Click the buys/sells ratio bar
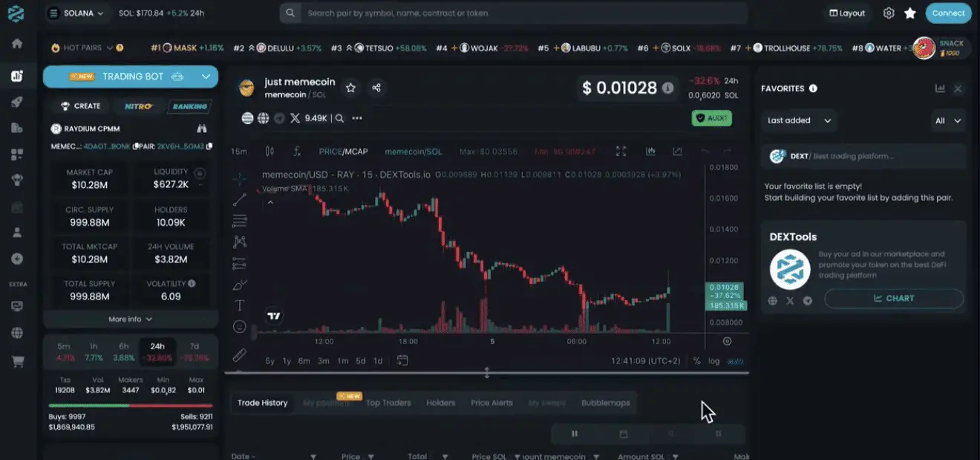 point(131,406)
